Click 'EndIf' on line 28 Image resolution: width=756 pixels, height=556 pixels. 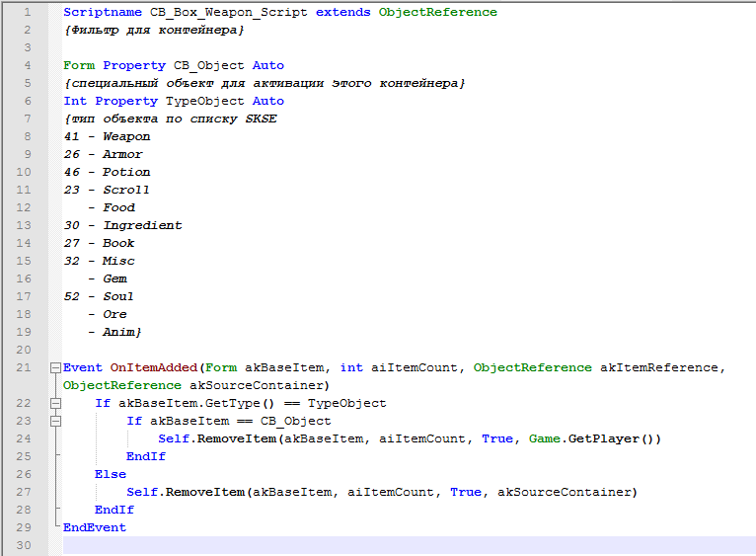(114, 511)
